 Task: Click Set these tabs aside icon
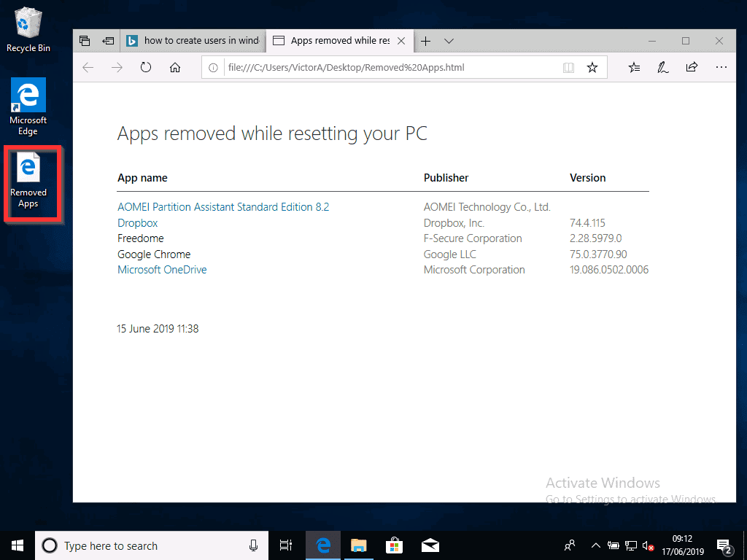coord(108,41)
